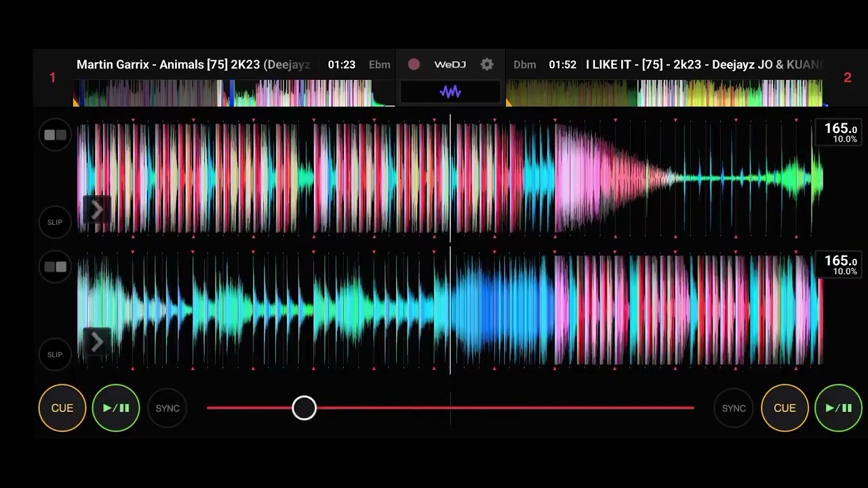Select deck 1 number label

coord(52,78)
